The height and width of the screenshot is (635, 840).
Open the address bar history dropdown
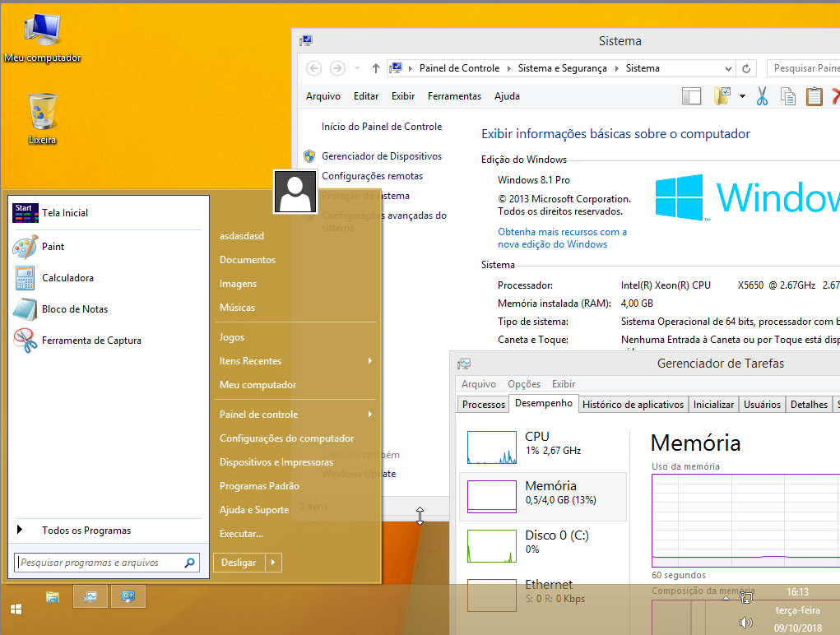coord(728,68)
